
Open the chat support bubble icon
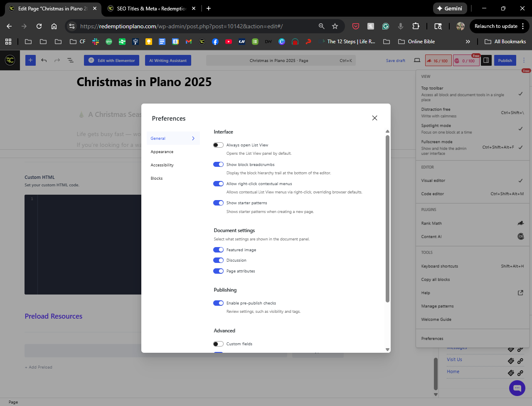(517, 388)
